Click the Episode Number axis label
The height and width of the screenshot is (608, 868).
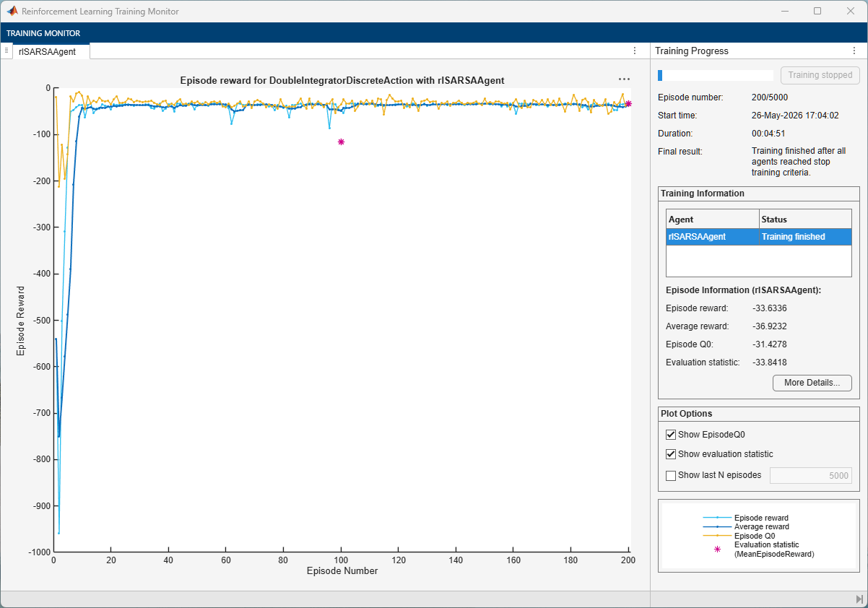(x=342, y=570)
